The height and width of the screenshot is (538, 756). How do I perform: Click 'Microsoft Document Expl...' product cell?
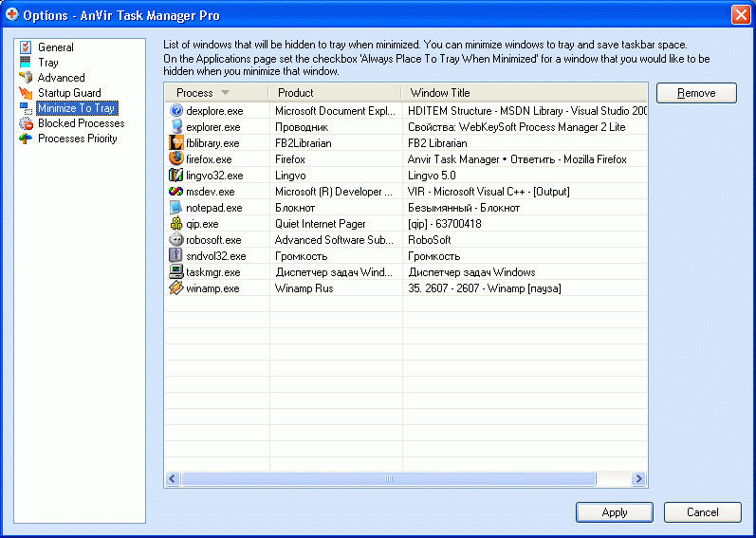pyautogui.click(x=335, y=110)
